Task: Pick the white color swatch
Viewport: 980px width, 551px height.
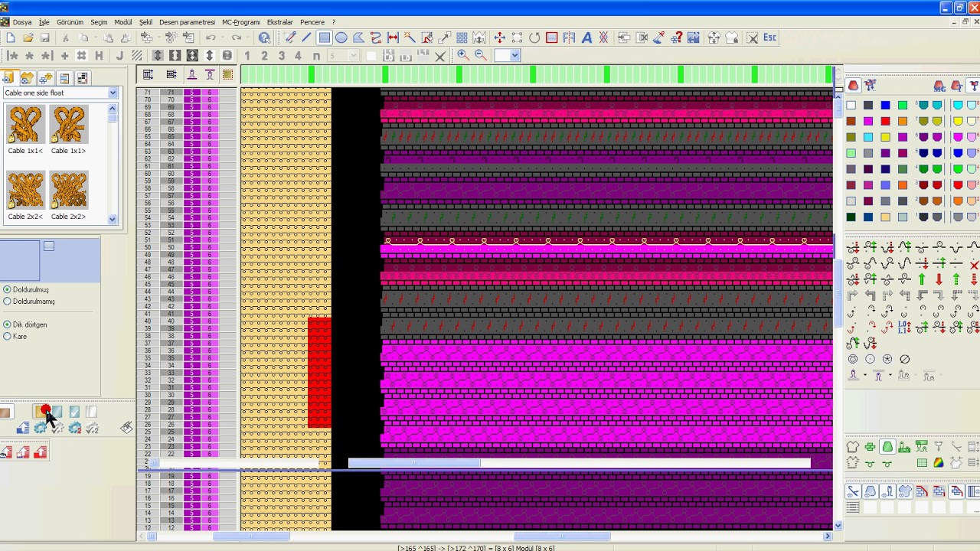Action: [851, 105]
